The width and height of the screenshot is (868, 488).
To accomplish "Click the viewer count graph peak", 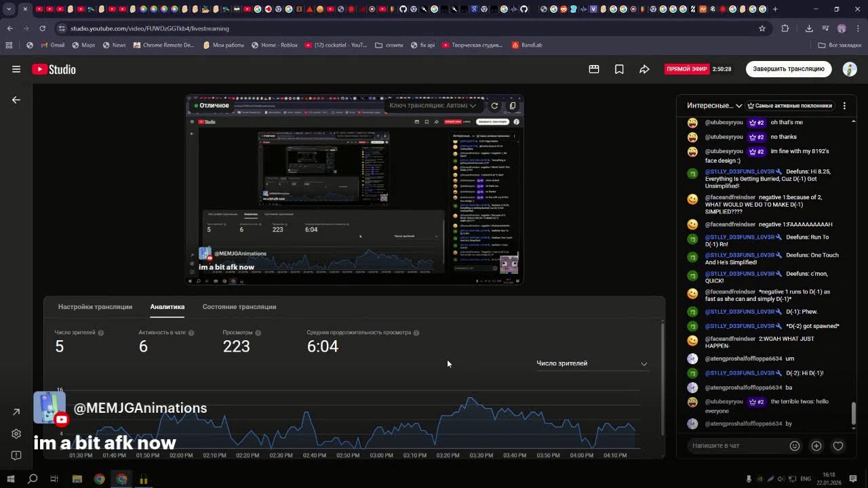I will pyautogui.click(x=470, y=399).
